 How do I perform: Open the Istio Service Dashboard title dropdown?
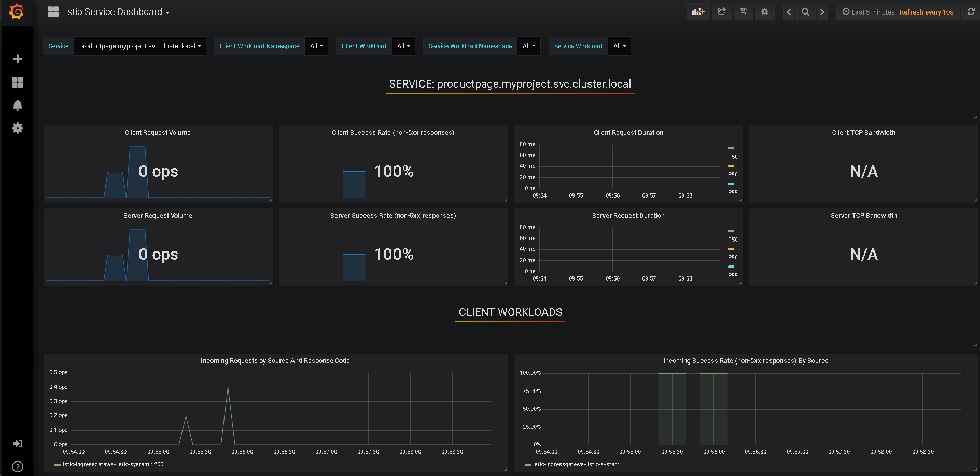(117, 12)
